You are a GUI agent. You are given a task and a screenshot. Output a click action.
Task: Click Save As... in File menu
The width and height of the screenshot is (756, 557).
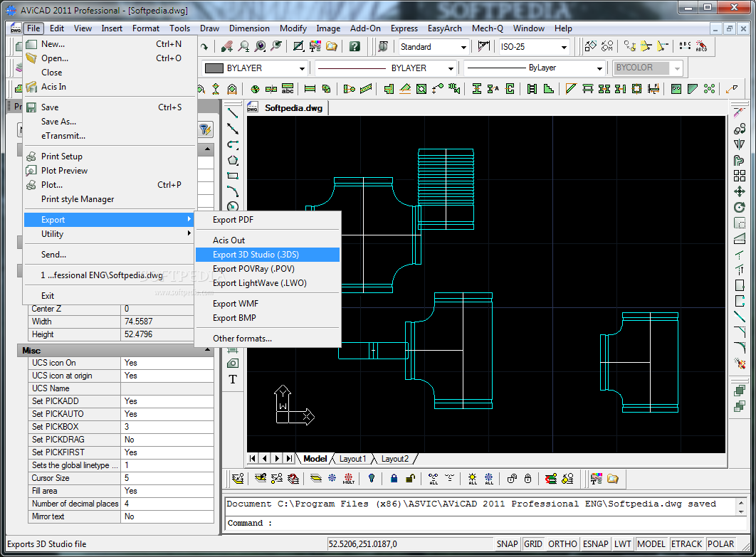[110, 122]
